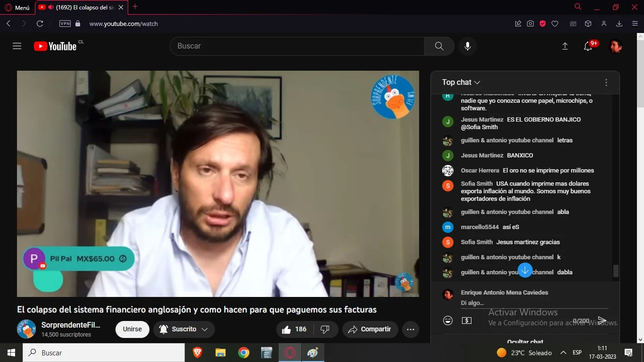Image resolution: width=644 pixels, height=362 pixels.
Task: Focus the YouTube Buscar search field
Action: point(297,46)
